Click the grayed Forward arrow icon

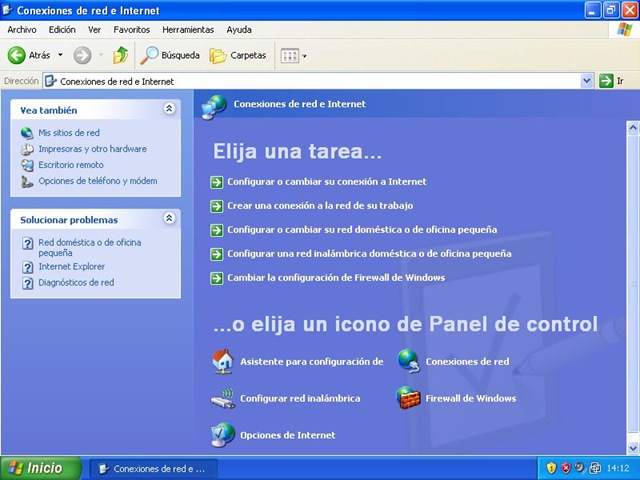click(82, 55)
